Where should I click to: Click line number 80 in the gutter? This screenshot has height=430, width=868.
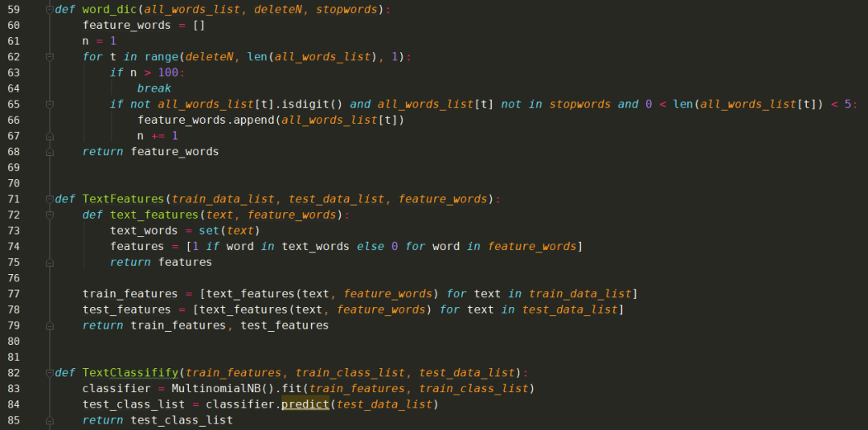pyautogui.click(x=14, y=341)
